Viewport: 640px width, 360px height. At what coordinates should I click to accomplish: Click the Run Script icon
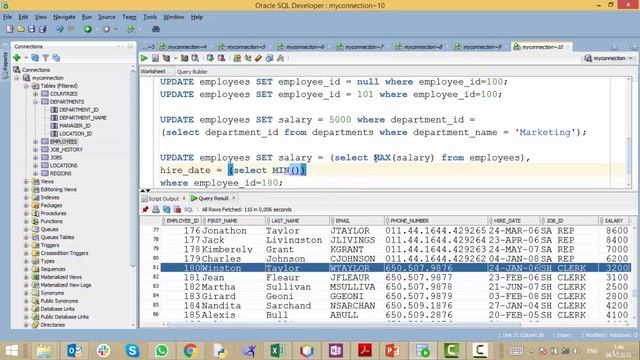(156, 58)
